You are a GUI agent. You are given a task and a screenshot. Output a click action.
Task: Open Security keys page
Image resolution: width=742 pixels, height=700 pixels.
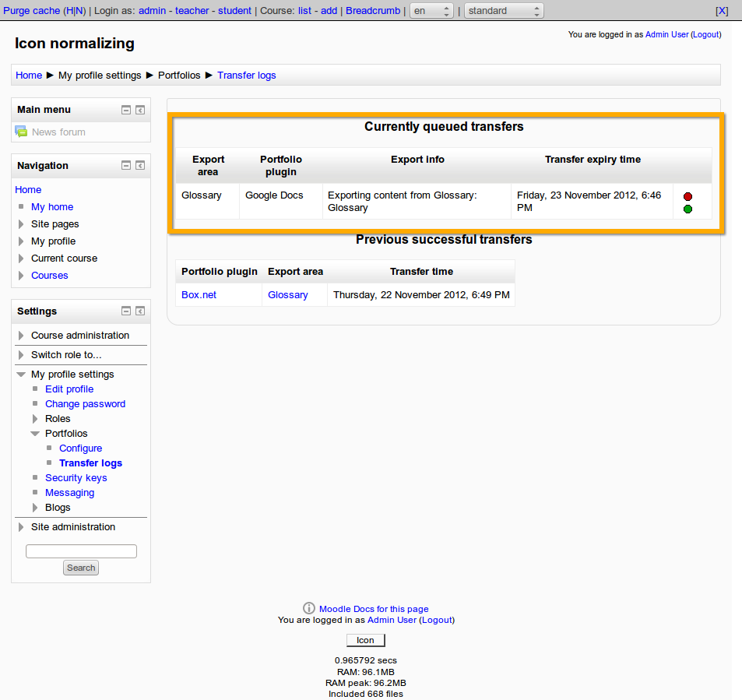pyautogui.click(x=76, y=477)
